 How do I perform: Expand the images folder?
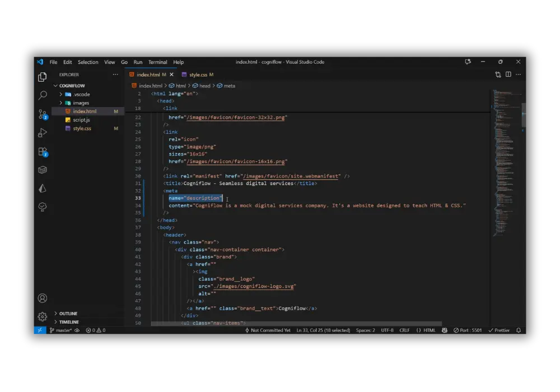[81, 103]
